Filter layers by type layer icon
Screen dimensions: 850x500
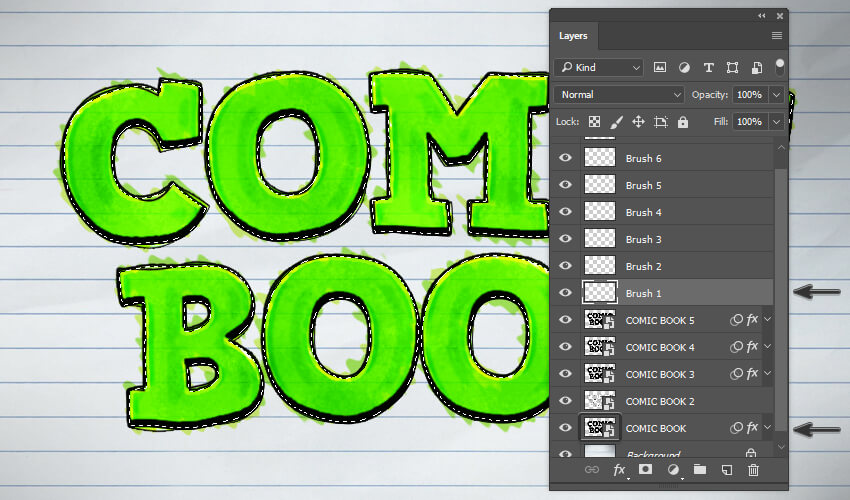(x=709, y=67)
